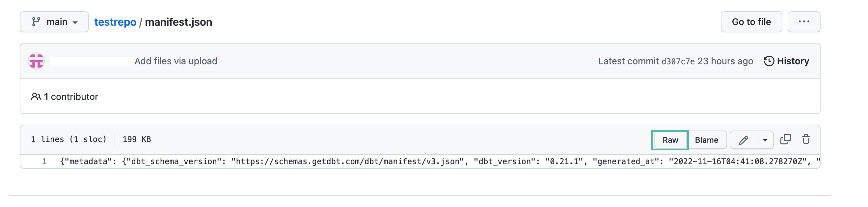868x207 pixels.
Task: View file History
Action: (786, 61)
